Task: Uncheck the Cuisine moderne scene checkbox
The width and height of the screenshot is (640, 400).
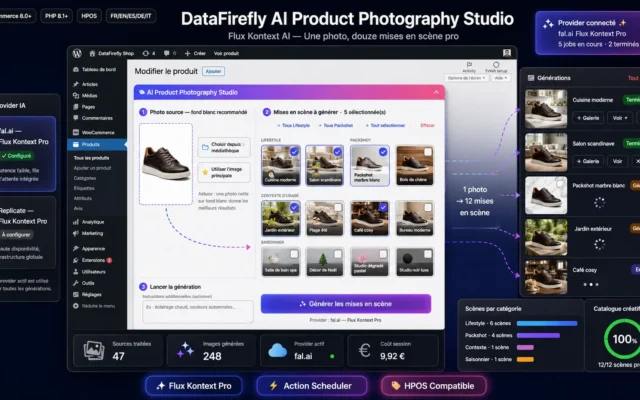Action: tap(294, 152)
